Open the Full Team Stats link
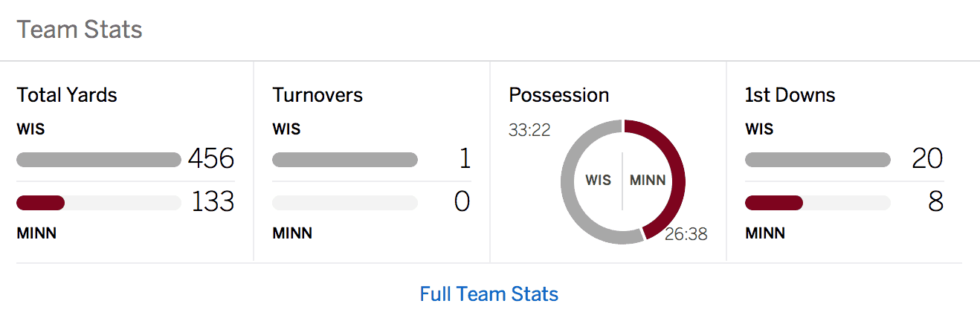This screenshot has width=980, height=321. click(x=489, y=294)
